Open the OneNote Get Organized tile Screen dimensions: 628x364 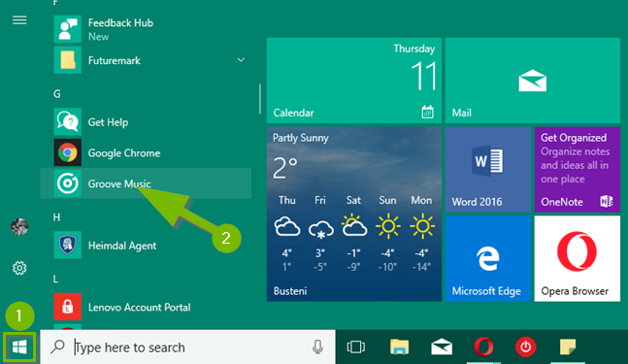pyautogui.click(x=578, y=170)
